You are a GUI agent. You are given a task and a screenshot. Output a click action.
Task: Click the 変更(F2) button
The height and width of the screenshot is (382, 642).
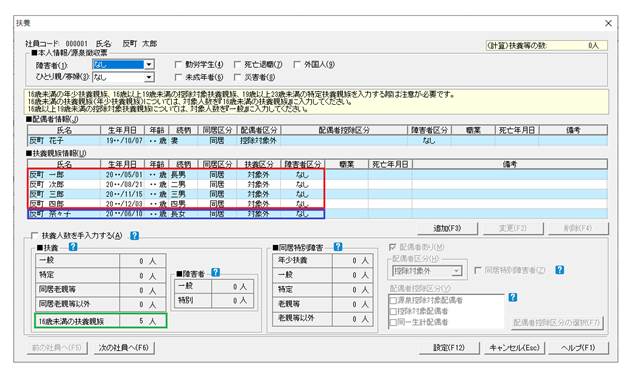tap(513, 228)
